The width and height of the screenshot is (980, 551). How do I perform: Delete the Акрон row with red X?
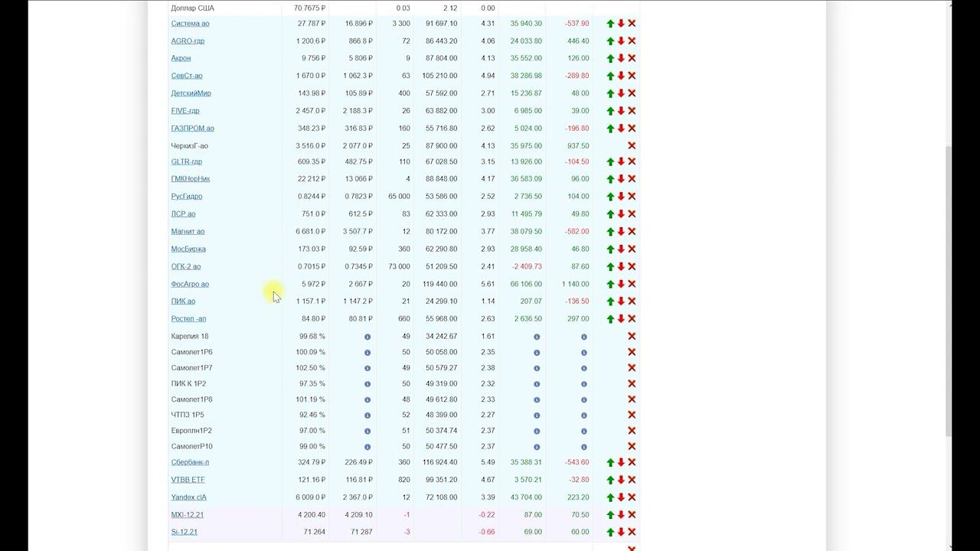pyautogui.click(x=632, y=58)
